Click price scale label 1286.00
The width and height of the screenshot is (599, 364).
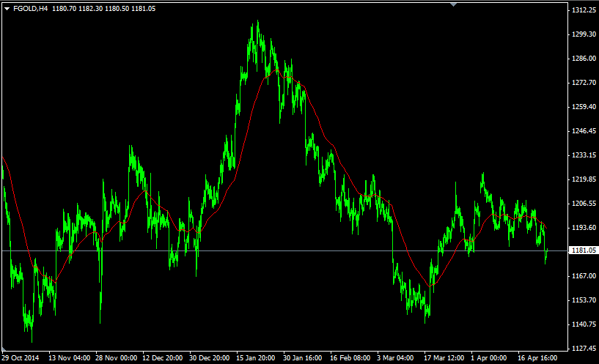tap(584, 59)
